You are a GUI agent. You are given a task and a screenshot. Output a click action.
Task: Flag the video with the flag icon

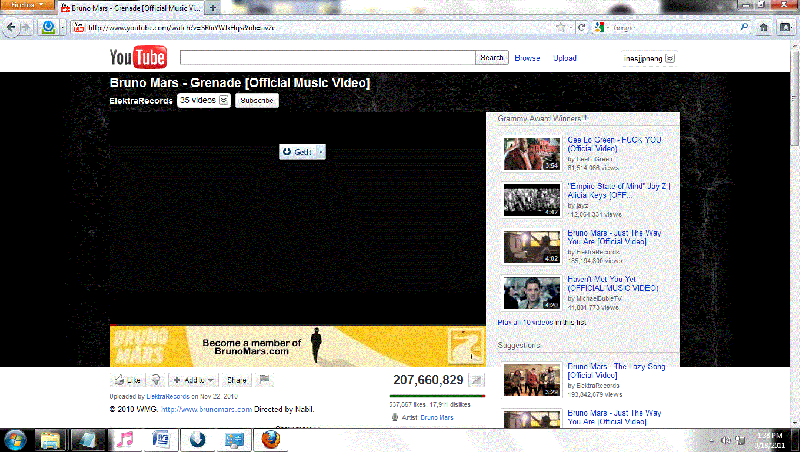pos(264,380)
